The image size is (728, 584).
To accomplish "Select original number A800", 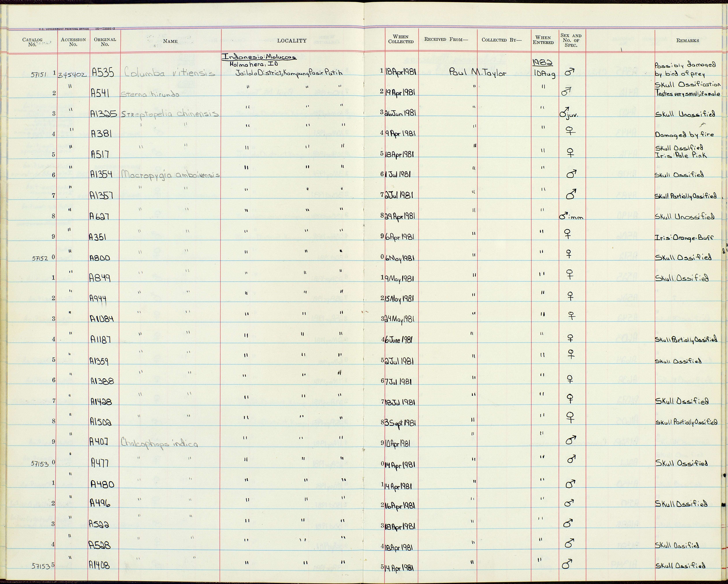I will tap(100, 258).
